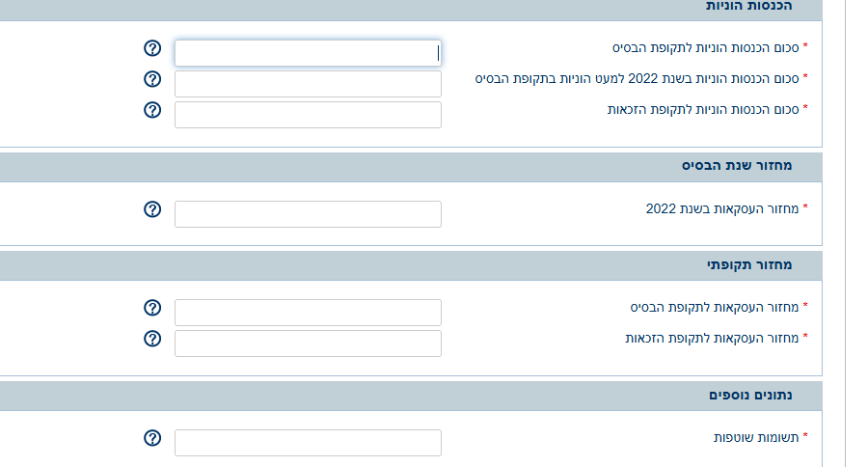Open help icon beside 'מחזור העסקאות בשנת 2022'

pyautogui.click(x=151, y=209)
